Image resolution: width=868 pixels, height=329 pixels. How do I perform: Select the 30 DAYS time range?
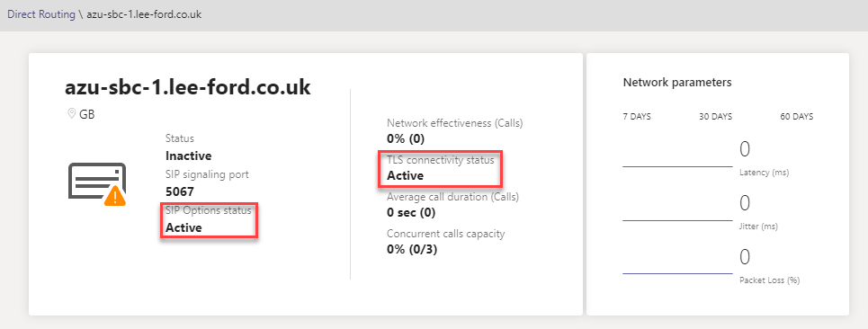[x=715, y=117]
